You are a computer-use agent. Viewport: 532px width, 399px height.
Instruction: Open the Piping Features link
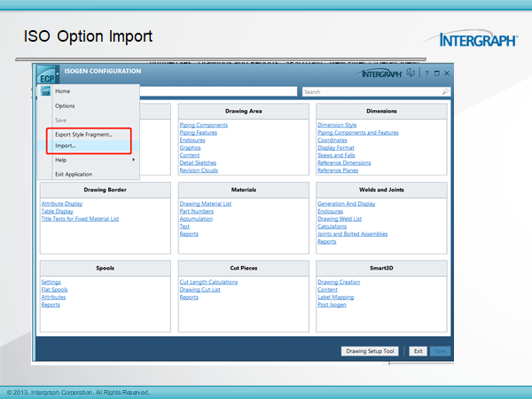pyautogui.click(x=198, y=133)
